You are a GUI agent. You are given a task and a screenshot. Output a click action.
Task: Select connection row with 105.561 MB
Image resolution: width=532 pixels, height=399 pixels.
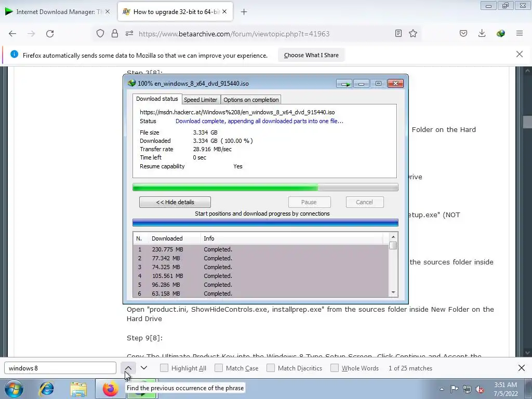[x=261, y=276]
